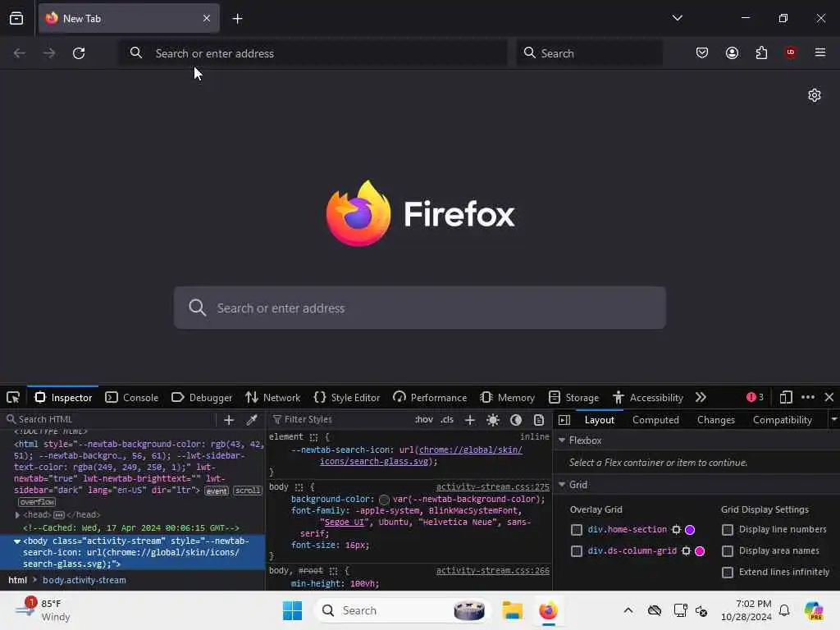Collapse the body element node
840x630 pixels.
pos(17,541)
